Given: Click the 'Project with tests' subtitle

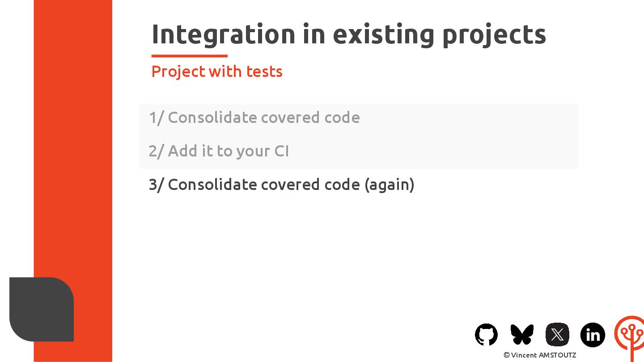Looking at the screenshot, I should pos(217,72).
